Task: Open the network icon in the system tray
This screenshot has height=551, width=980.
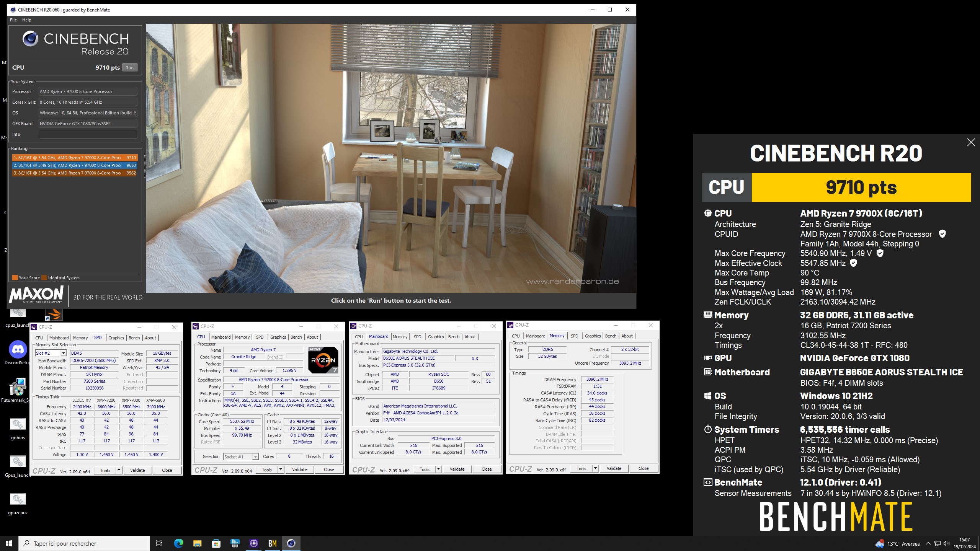Action: click(x=938, y=544)
